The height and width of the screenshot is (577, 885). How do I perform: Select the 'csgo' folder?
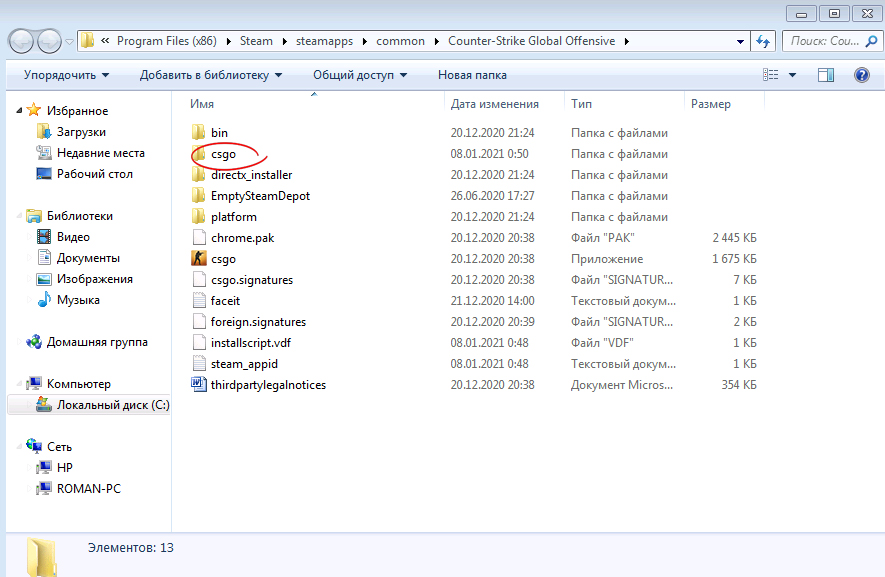tap(223, 154)
